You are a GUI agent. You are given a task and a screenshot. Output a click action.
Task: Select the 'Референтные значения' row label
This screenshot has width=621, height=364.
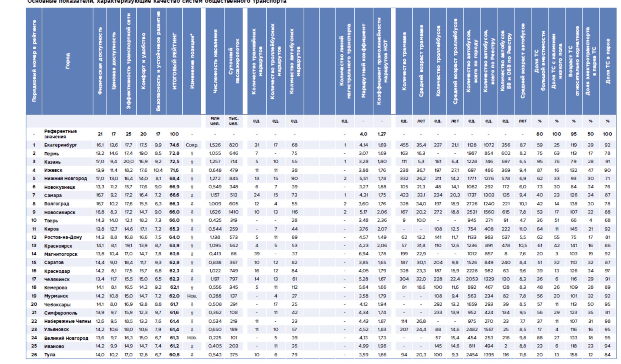click(60, 134)
